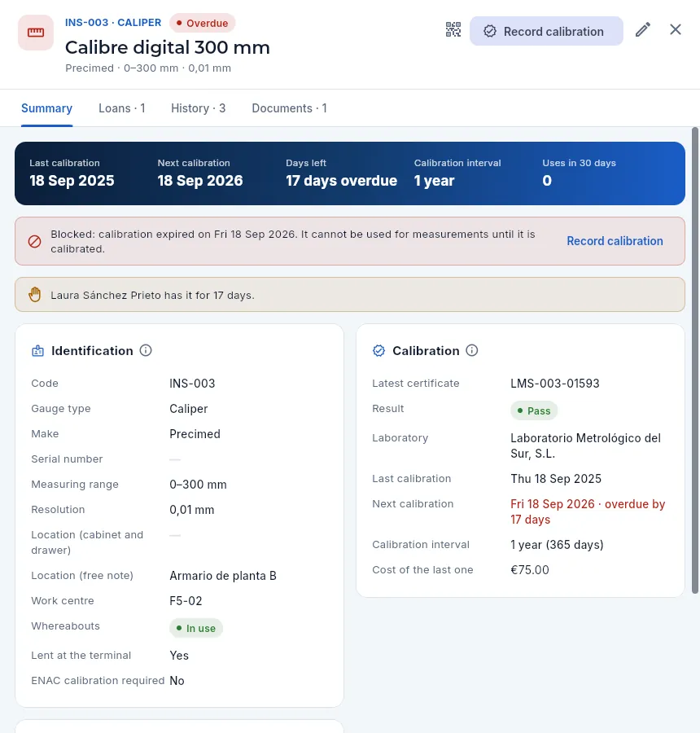This screenshot has width=700, height=733.
Task: Click the 17 days overdue value
Action: (341, 181)
